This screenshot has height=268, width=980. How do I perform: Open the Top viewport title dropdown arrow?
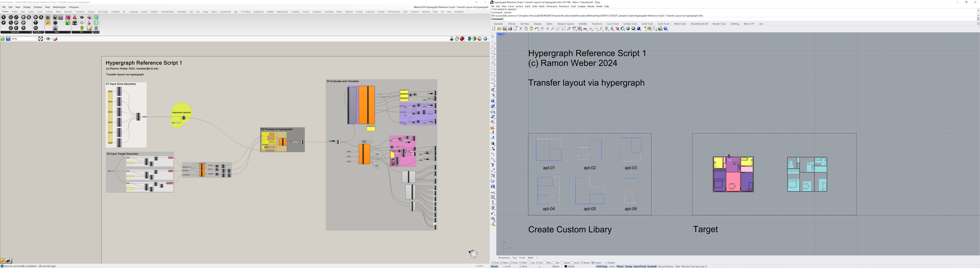504,34
